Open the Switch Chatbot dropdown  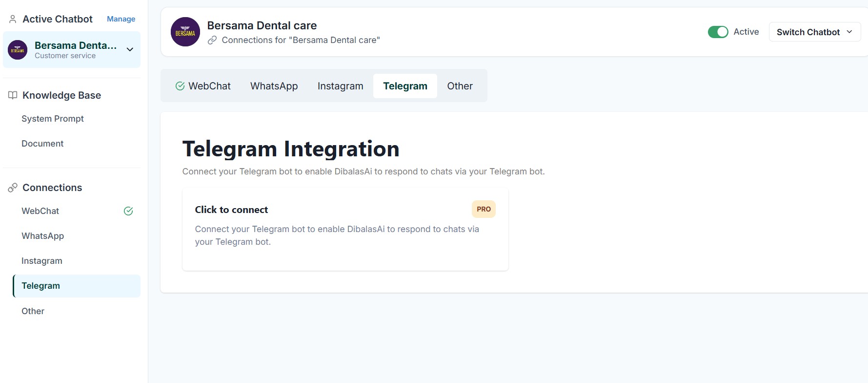[814, 32]
